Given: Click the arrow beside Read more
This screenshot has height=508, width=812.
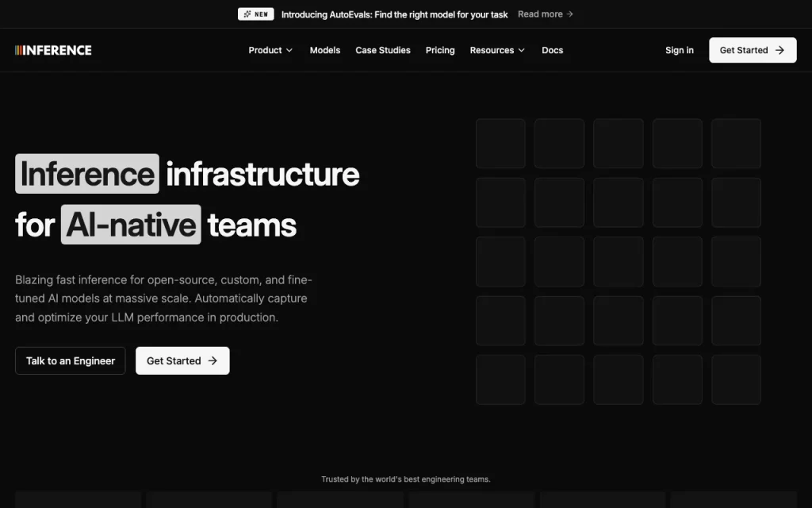Looking at the screenshot, I should [569, 14].
